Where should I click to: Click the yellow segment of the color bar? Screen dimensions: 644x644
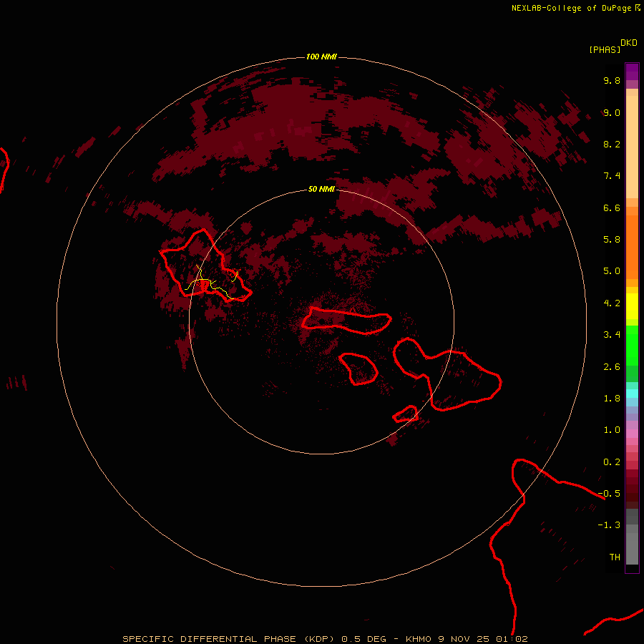click(x=632, y=306)
